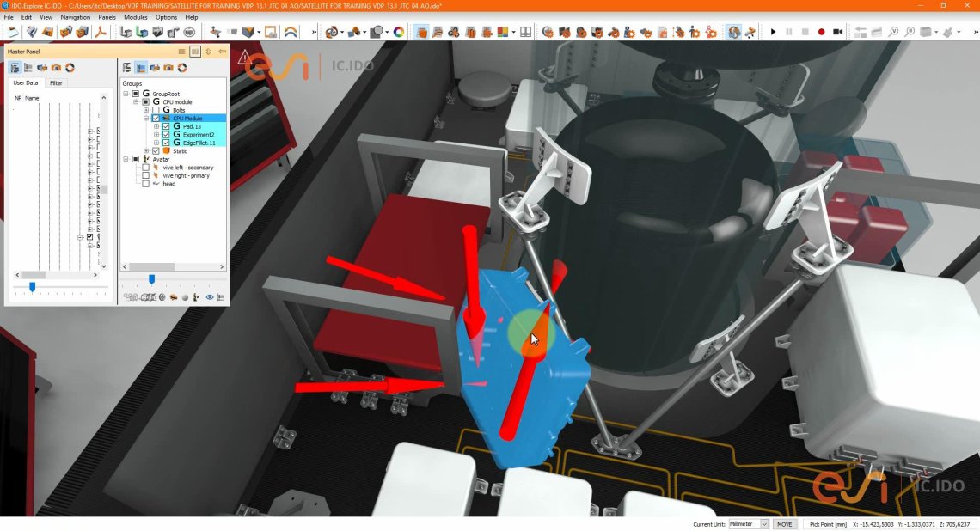Click the slider handle under Groups tree
980x531 pixels.
tap(151, 278)
